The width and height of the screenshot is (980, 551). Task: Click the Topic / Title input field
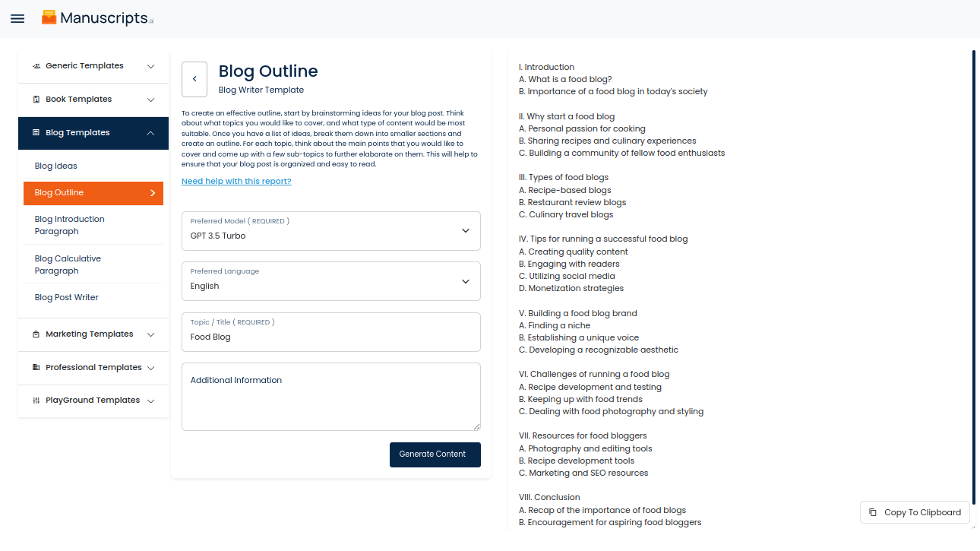click(x=331, y=337)
